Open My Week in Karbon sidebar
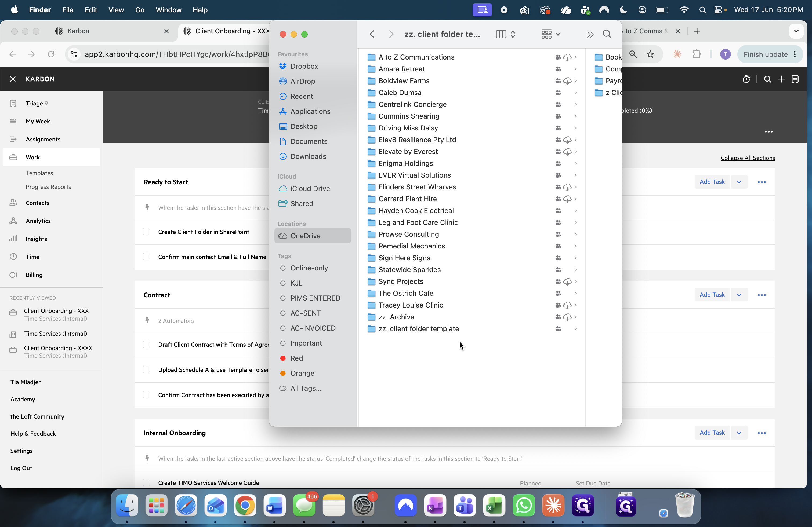The width and height of the screenshot is (812, 527). [51, 121]
